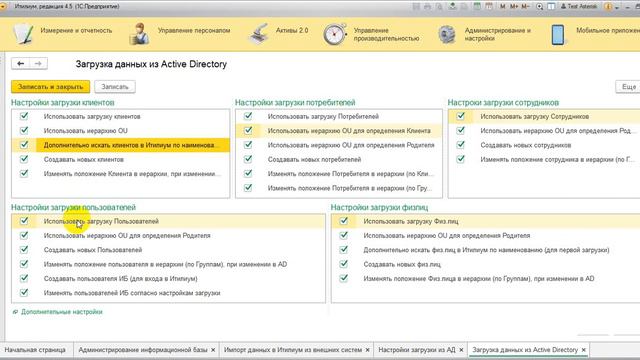Select row Использовать иерархию OU для определения Клиента
640x360 pixels.
click(x=339, y=131)
